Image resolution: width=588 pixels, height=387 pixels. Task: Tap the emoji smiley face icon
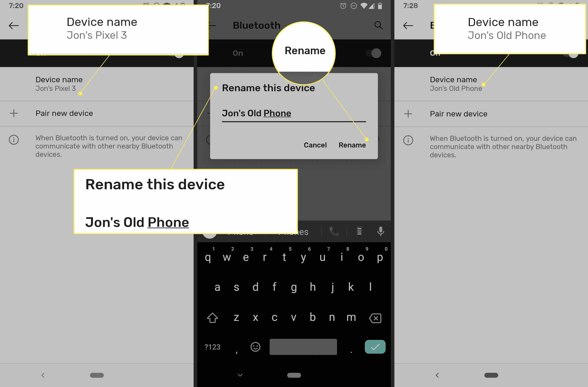[x=255, y=346]
